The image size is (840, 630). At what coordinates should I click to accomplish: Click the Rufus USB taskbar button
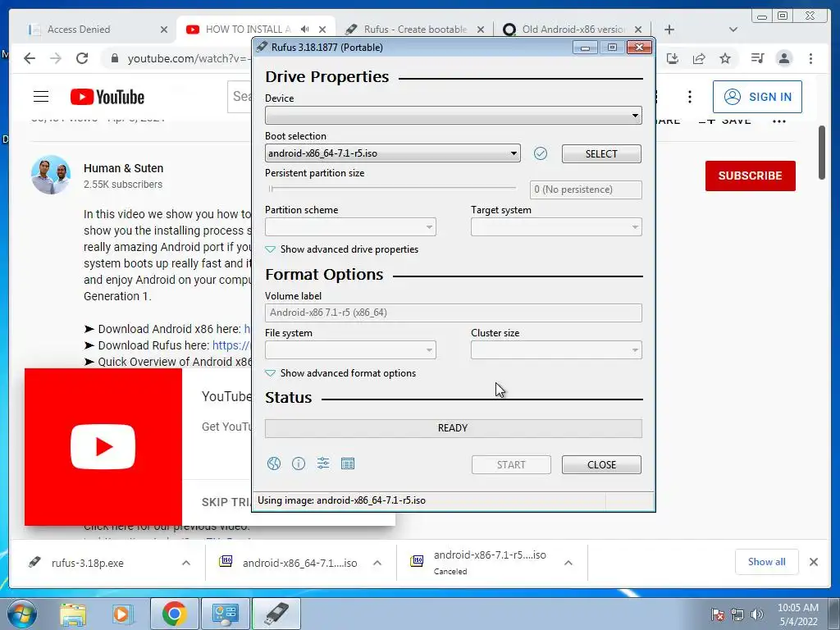tap(276, 614)
